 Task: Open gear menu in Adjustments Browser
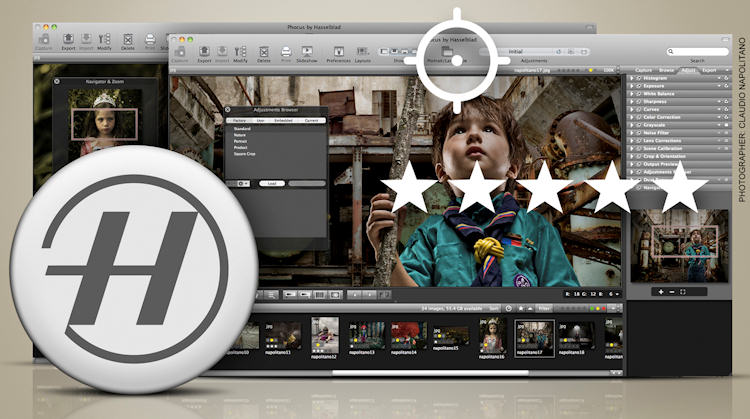pyautogui.click(x=241, y=184)
